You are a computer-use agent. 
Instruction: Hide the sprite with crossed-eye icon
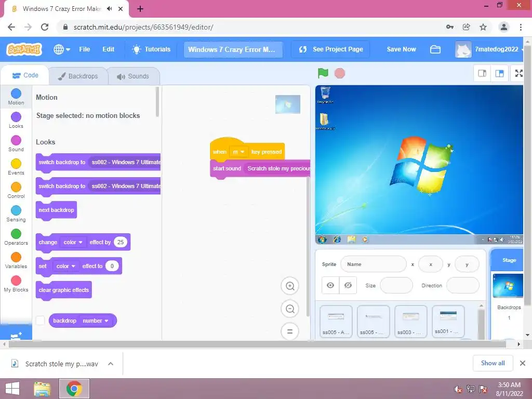[x=348, y=285]
